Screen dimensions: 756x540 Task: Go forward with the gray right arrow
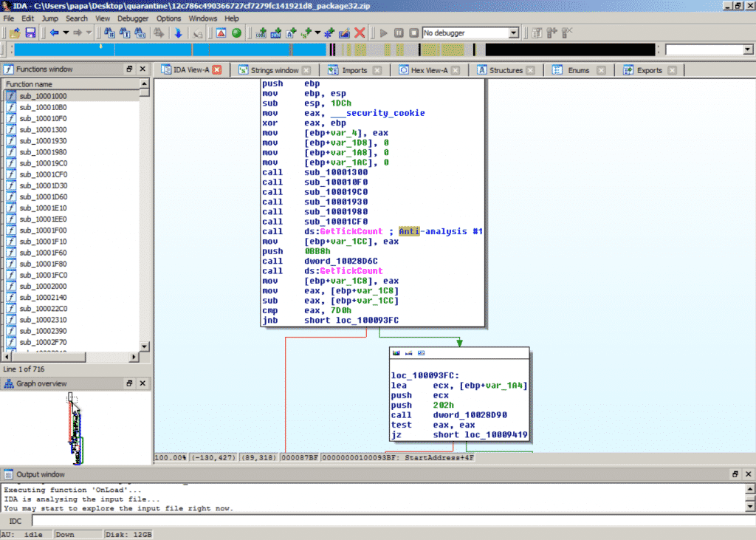click(x=77, y=33)
